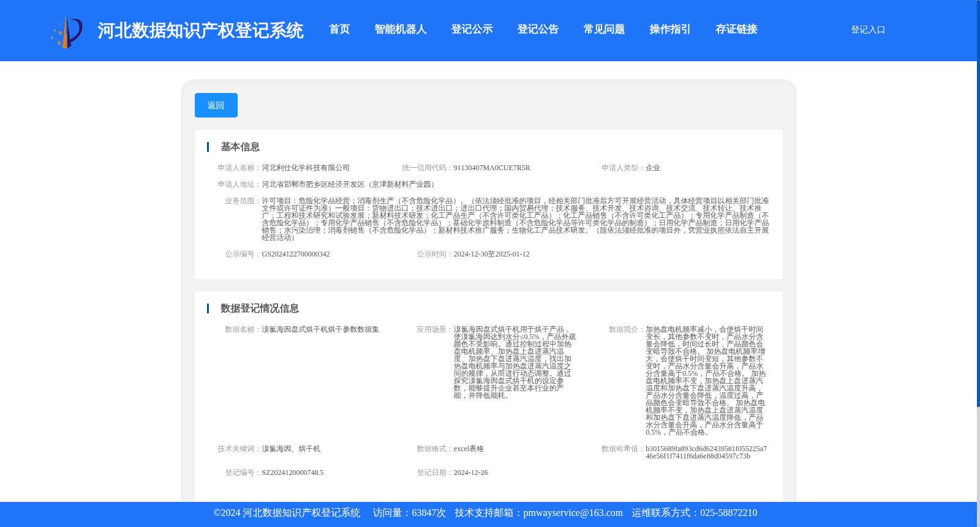Select data name 溴氯海因盘式烘干机烘干参数数据集

pos(320,329)
